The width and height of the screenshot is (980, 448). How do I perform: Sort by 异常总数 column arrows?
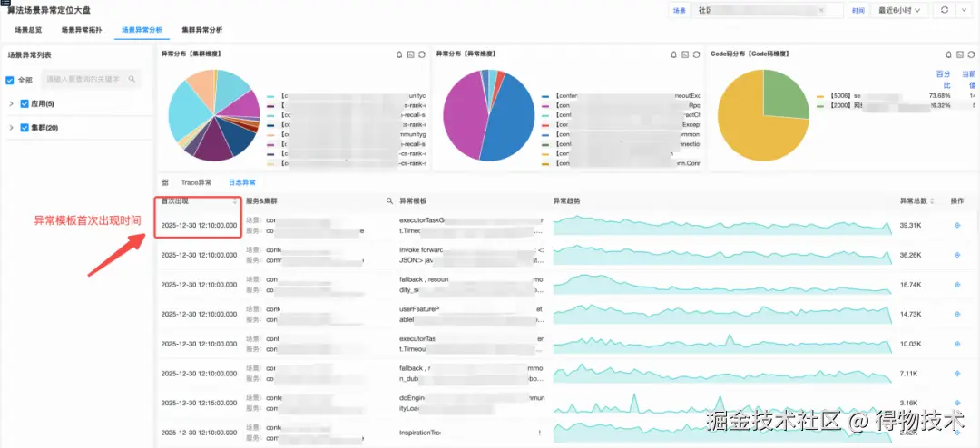(x=933, y=201)
